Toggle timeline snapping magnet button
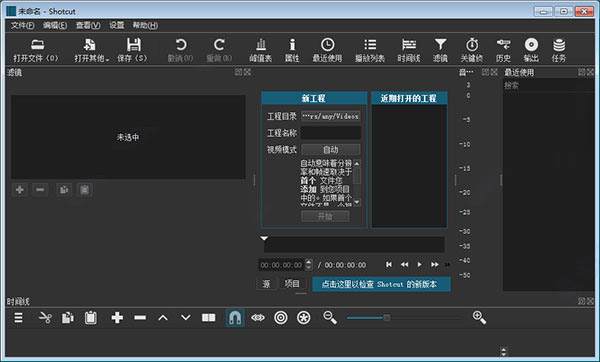 point(235,318)
